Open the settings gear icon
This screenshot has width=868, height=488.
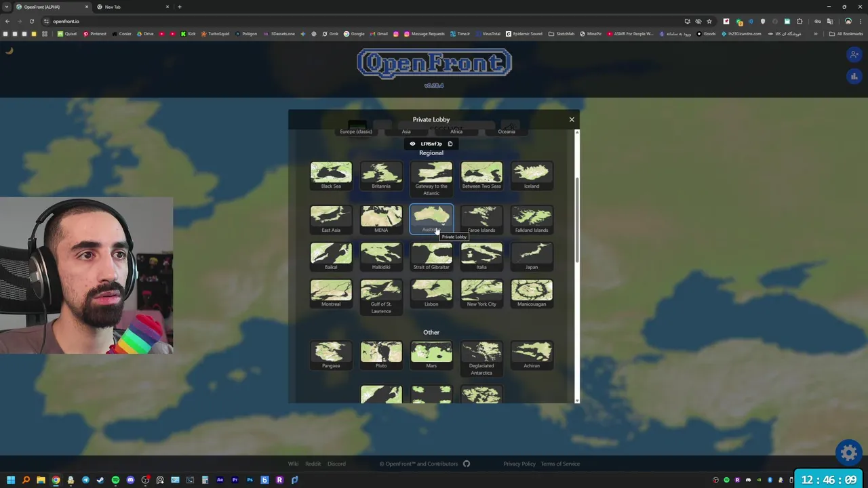(x=849, y=452)
